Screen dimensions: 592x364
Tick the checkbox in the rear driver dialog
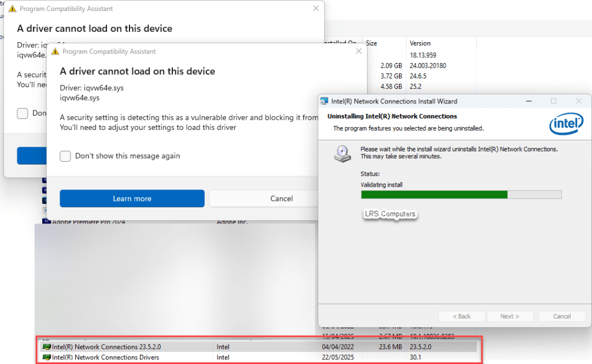pos(23,113)
